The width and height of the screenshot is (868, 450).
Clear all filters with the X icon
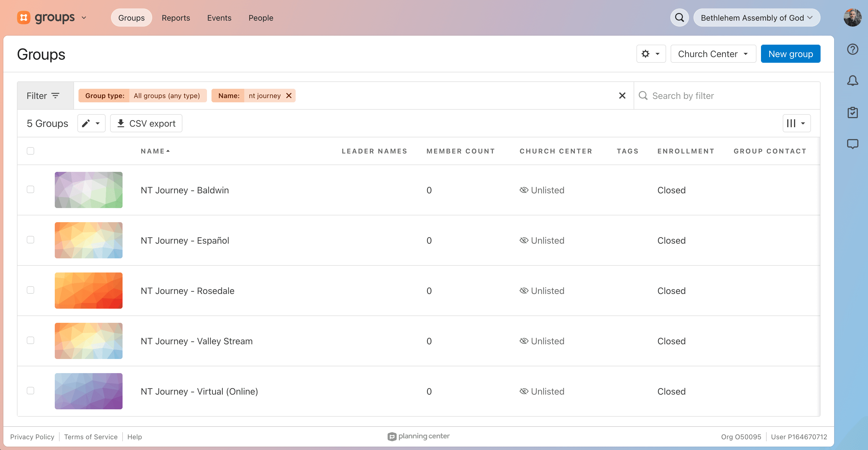pyautogui.click(x=622, y=96)
